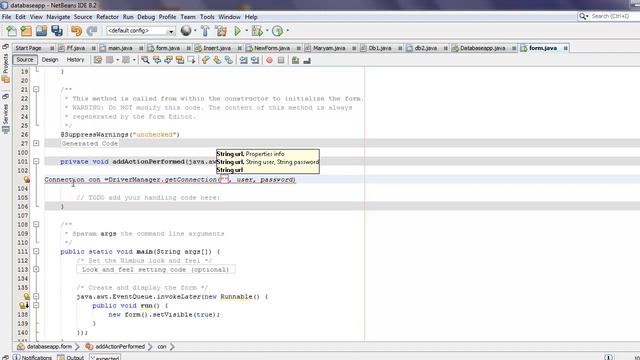This screenshot has width=640, height=360.
Task: Click the Comment lines icon
Action: [295, 60]
